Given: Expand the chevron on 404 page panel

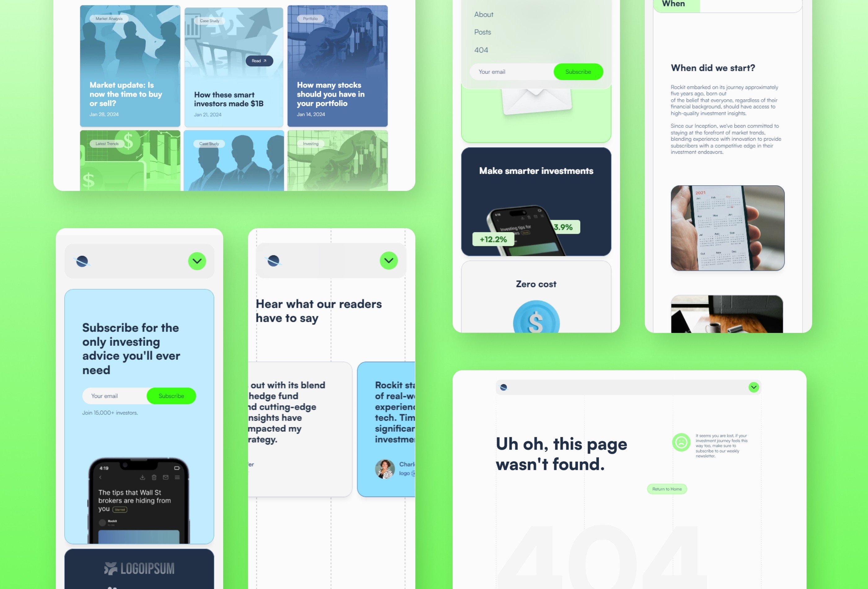Looking at the screenshot, I should [754, 387].
